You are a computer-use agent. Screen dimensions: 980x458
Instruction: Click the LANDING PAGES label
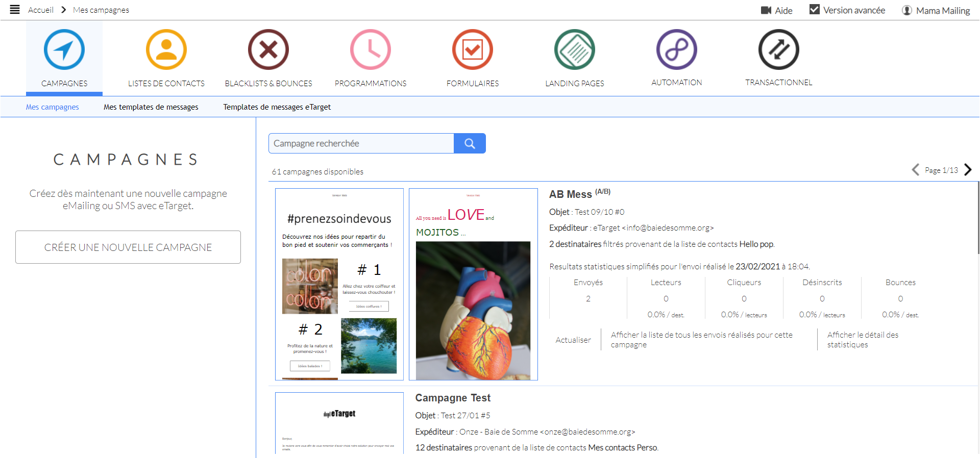click(575, 83)
